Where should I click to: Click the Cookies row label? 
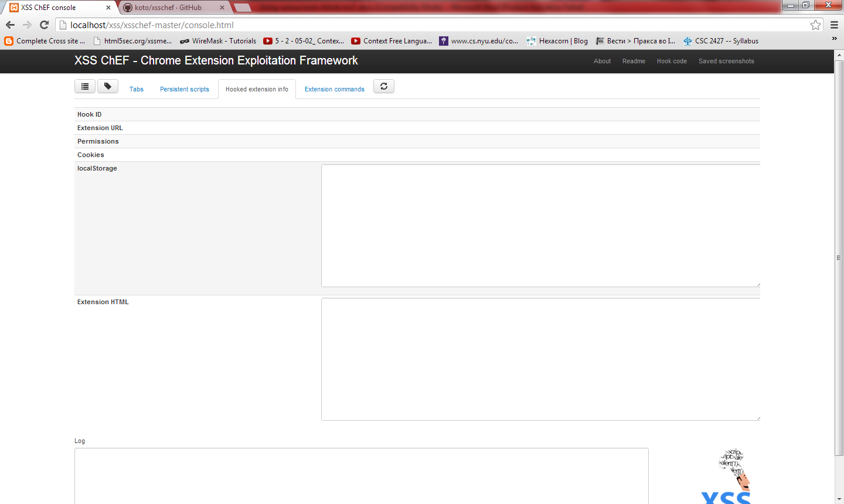click(x=91, y=155)
